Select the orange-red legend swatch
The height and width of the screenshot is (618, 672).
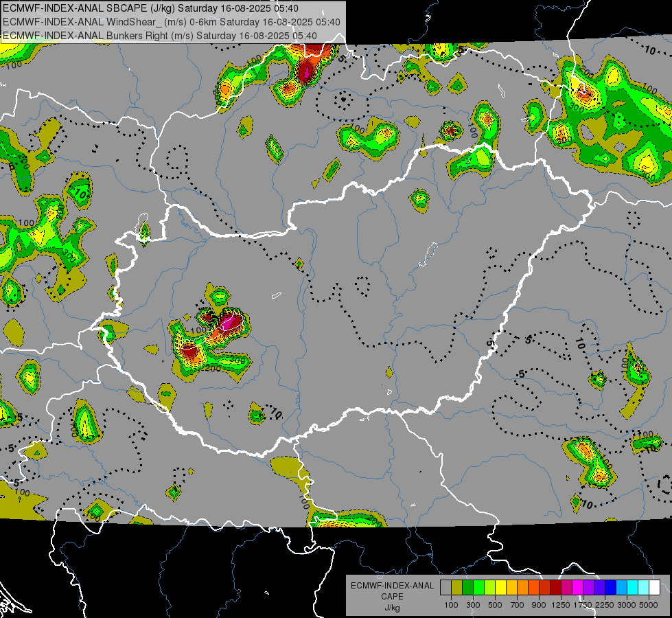point(533,587)
